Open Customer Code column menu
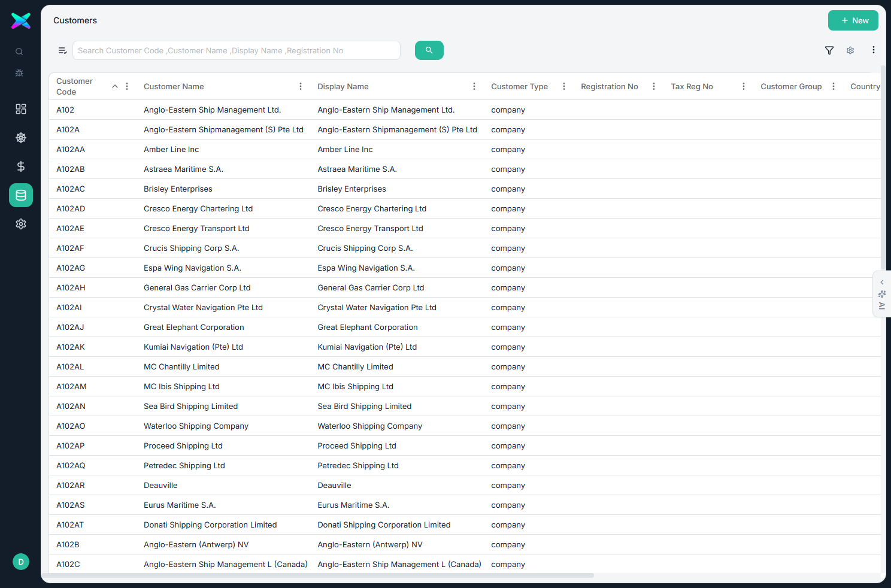 pyautogui.click(x=127, y=86)
